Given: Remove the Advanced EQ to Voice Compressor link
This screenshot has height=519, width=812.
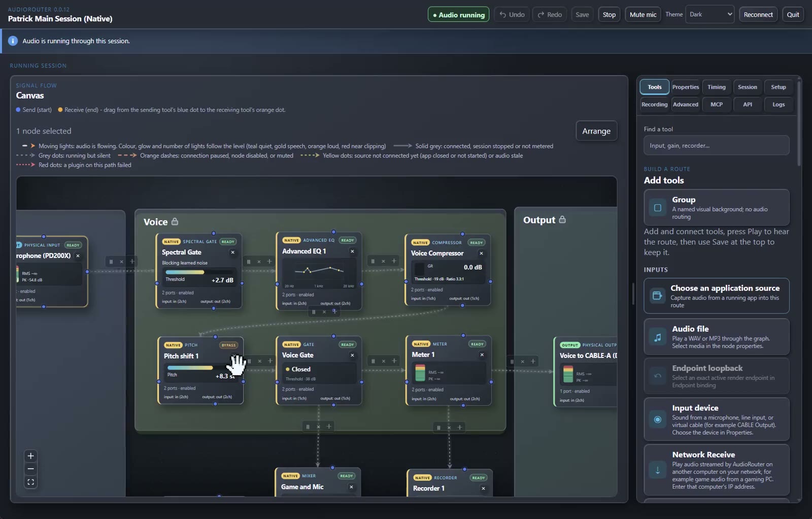Looking at the screenshot, I should [x=383, y=261].
